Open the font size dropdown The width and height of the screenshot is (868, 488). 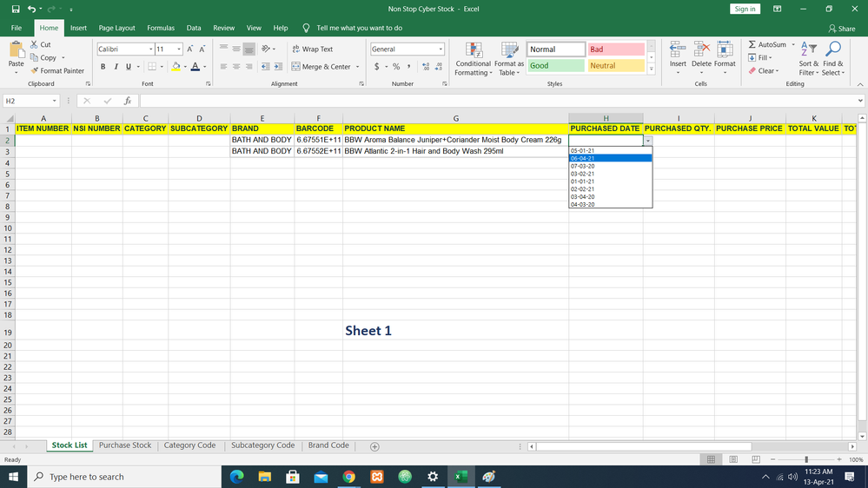(179, 49)
